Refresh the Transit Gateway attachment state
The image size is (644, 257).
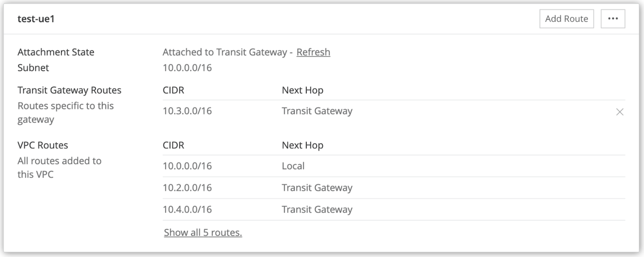pyautogui.click(x=313, y=52)
